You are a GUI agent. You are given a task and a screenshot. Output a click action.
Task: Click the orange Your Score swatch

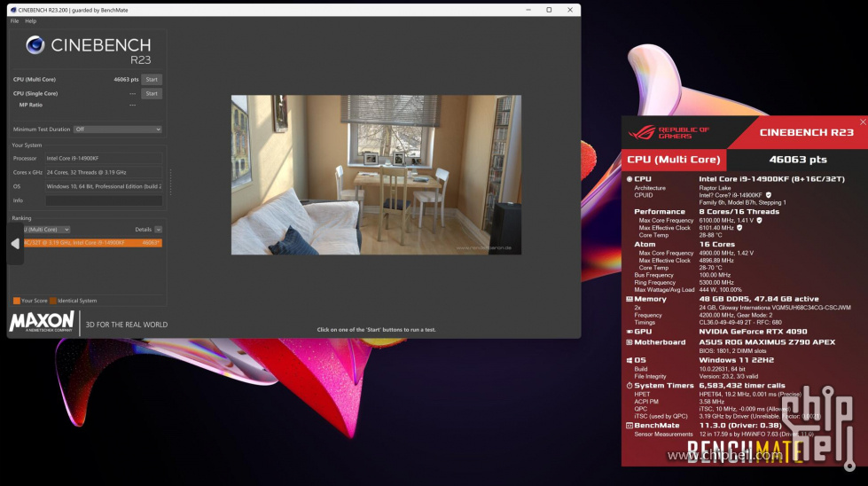pos(17,301)
